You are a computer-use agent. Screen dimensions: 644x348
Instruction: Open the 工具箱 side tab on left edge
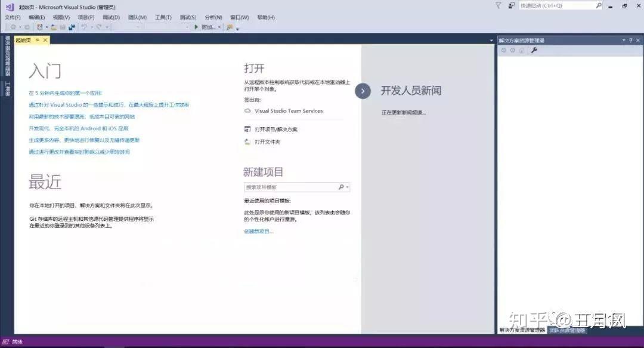click(x=7, y=89)
